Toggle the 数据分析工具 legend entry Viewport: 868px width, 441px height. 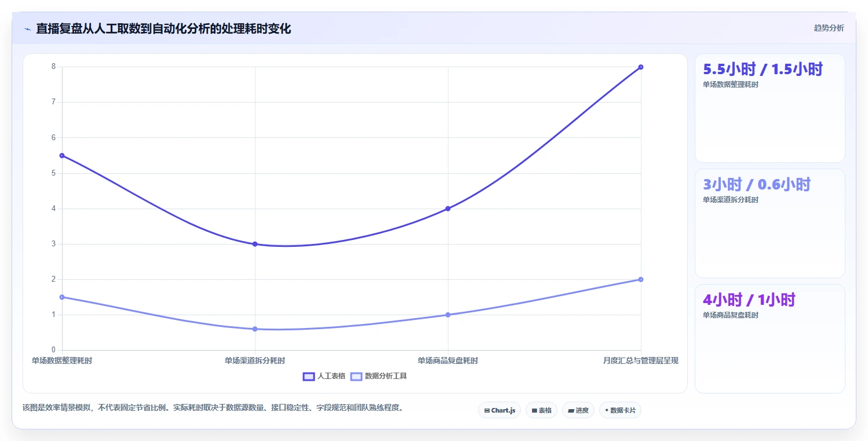pos(379,376)
